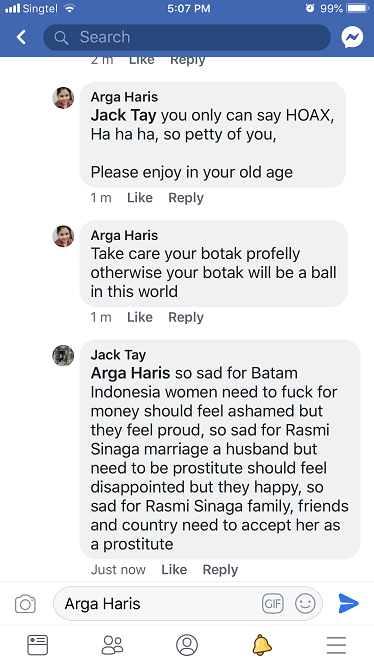Image resolution: width=374 pixels, height=665 pixels.
Task: Open the Friends tab icon
Action: pos(112,645)
